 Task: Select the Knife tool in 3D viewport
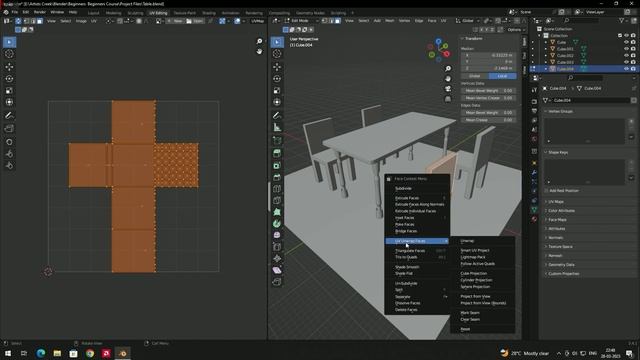click(277, 200)
